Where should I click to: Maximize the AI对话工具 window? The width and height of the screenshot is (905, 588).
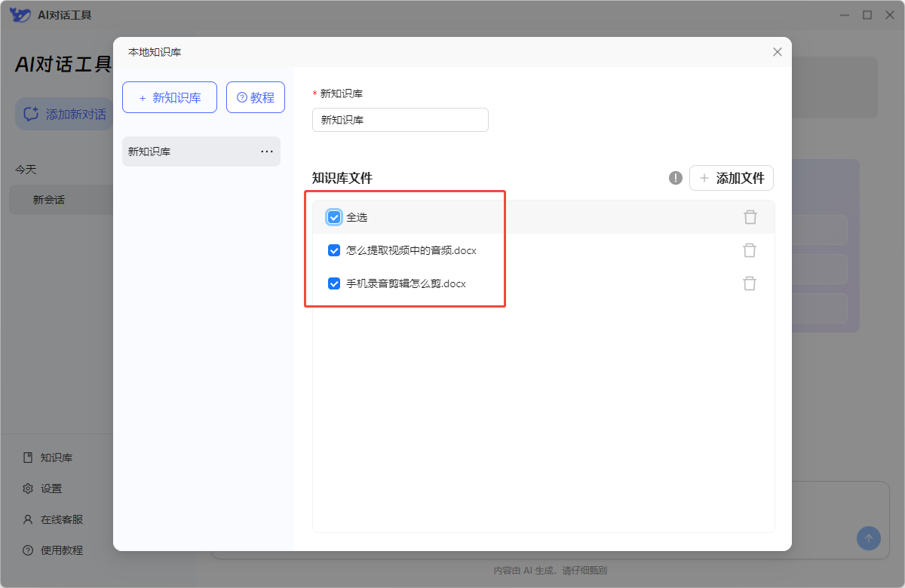[x=867, y=14]
